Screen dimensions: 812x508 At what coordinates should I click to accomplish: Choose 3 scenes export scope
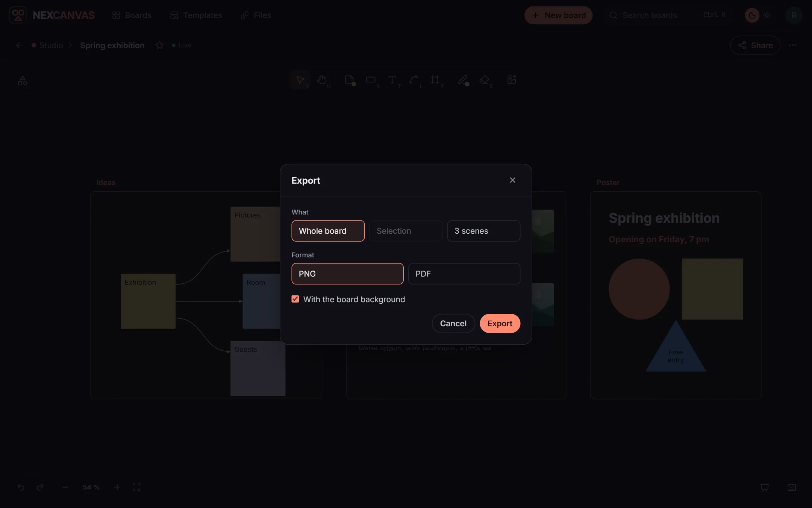point(483,231)
